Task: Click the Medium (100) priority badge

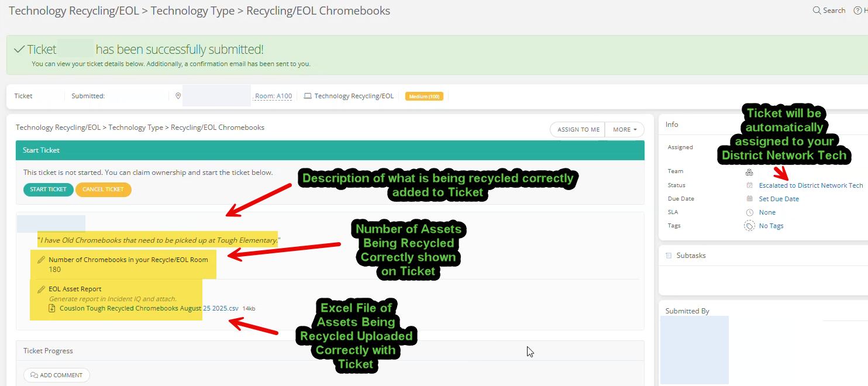Action: tap(425, 96)
